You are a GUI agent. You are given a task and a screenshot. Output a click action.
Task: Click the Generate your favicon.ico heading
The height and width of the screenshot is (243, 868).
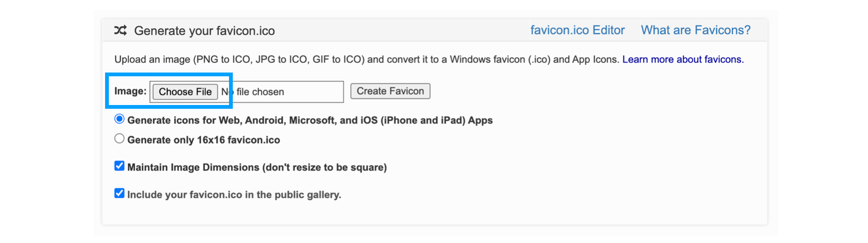click(x=205, y=31)
